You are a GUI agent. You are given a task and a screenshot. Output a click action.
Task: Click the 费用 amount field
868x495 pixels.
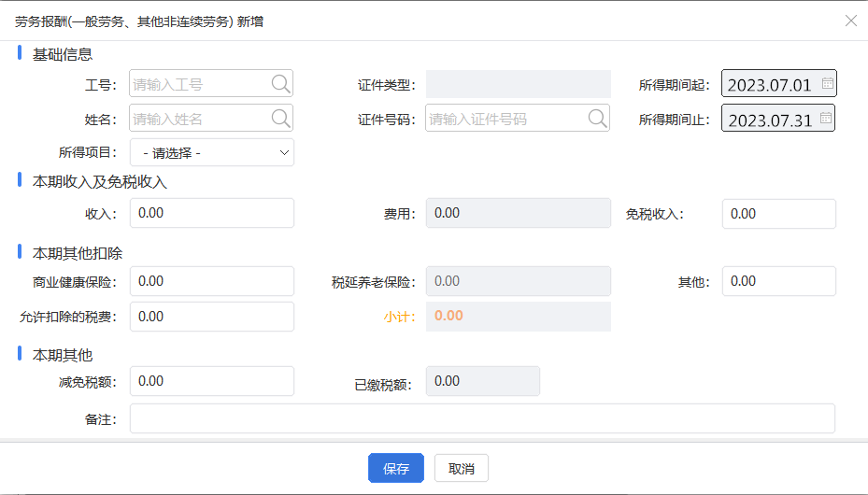(519, 213)
